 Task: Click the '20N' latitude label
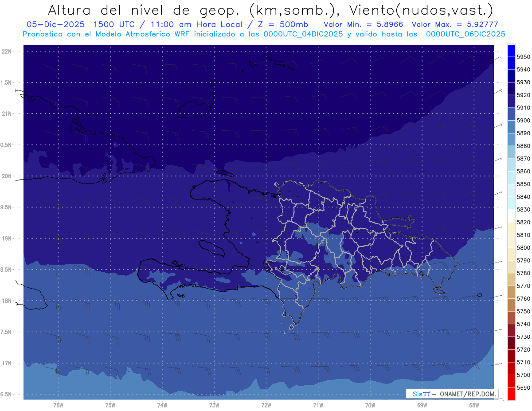click(x=7, y=176)
